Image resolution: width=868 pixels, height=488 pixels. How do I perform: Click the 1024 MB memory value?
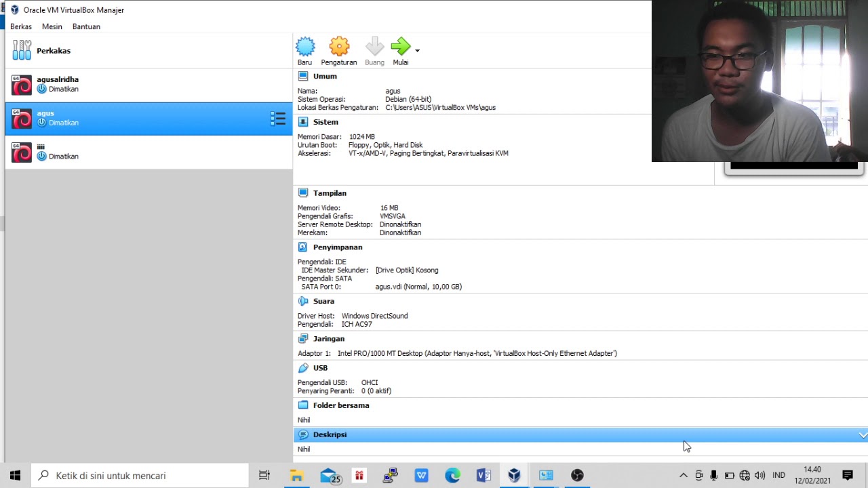coord(361,137)
